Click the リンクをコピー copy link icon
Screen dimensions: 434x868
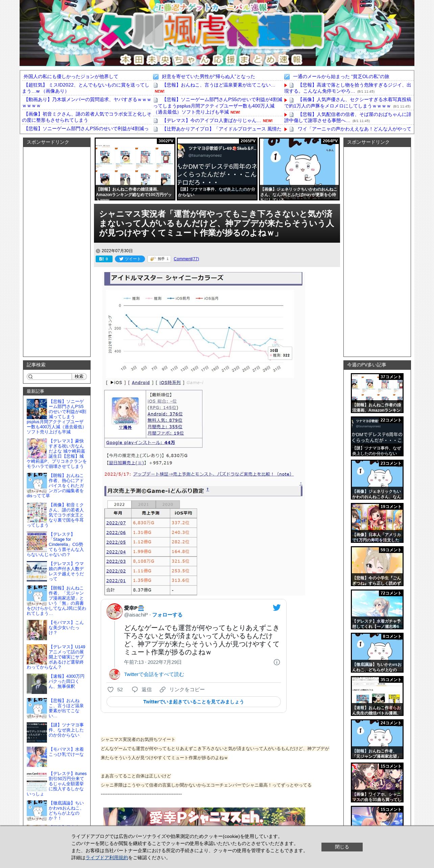click(163, 690)
